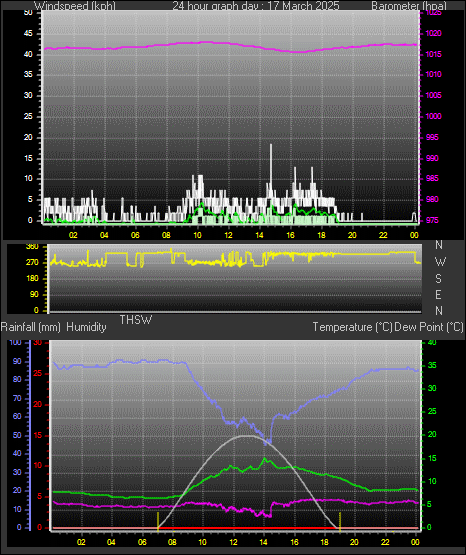Click the E compass letter
Viewport: 466px width, 555px height.
[438, 294]
